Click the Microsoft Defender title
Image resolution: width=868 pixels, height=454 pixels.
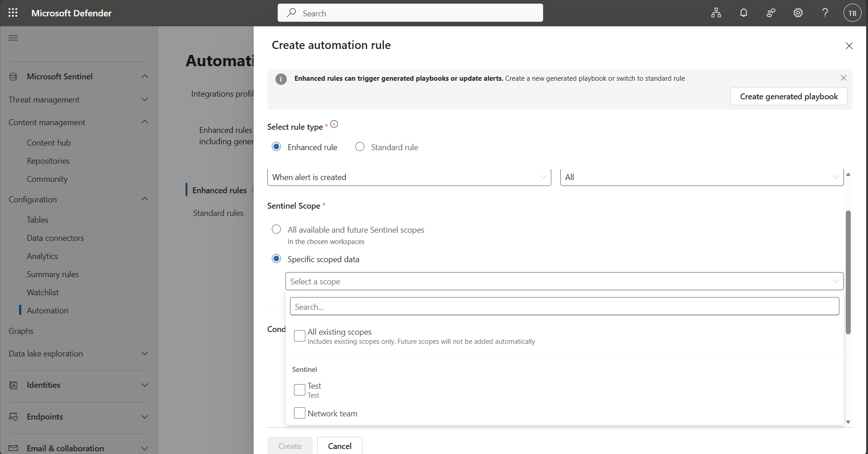[71, 13]
